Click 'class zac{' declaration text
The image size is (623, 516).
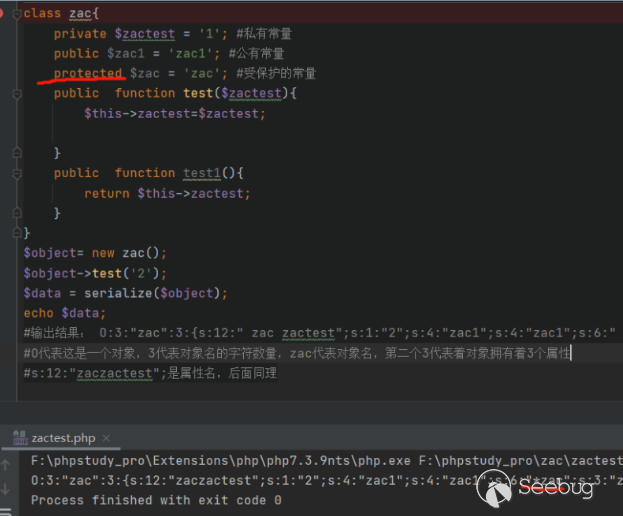pyautogui.click(x=61, y=14)
